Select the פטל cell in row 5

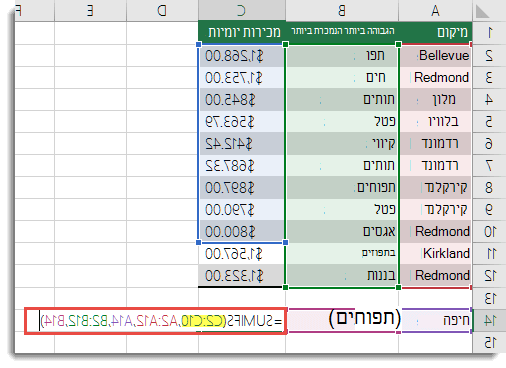point(342,121)
